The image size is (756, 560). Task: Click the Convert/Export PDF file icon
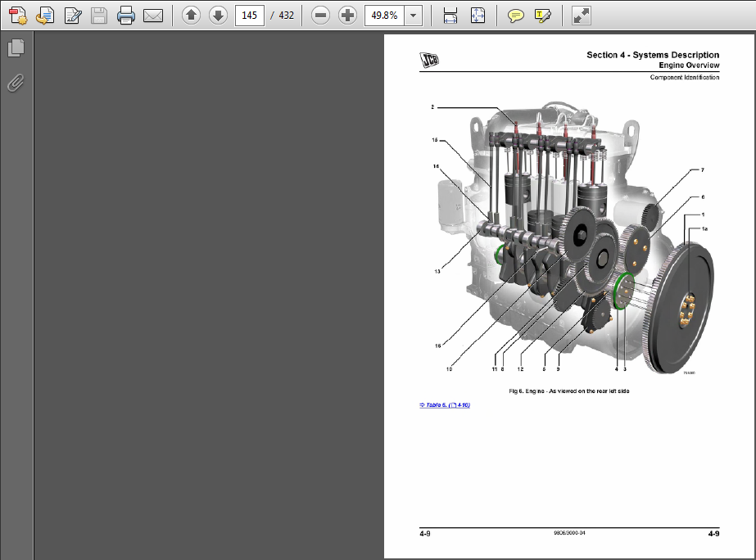click(x=46, y=15)
